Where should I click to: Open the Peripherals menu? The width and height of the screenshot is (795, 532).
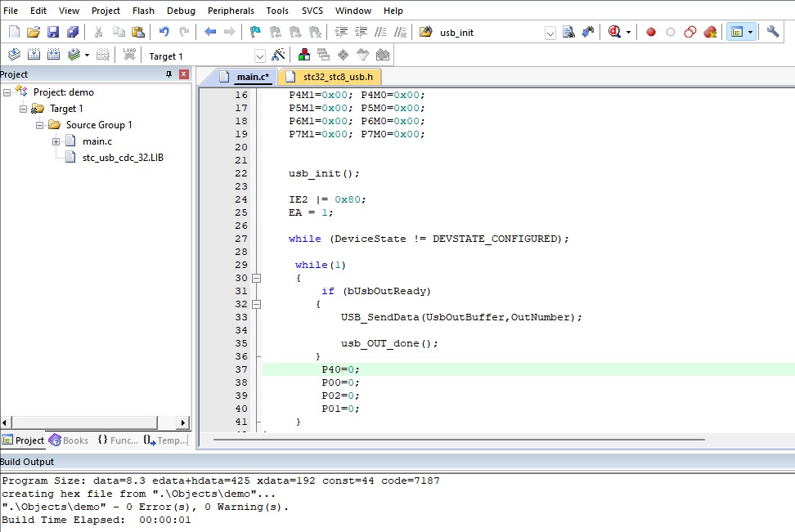[x=231, y=10]
